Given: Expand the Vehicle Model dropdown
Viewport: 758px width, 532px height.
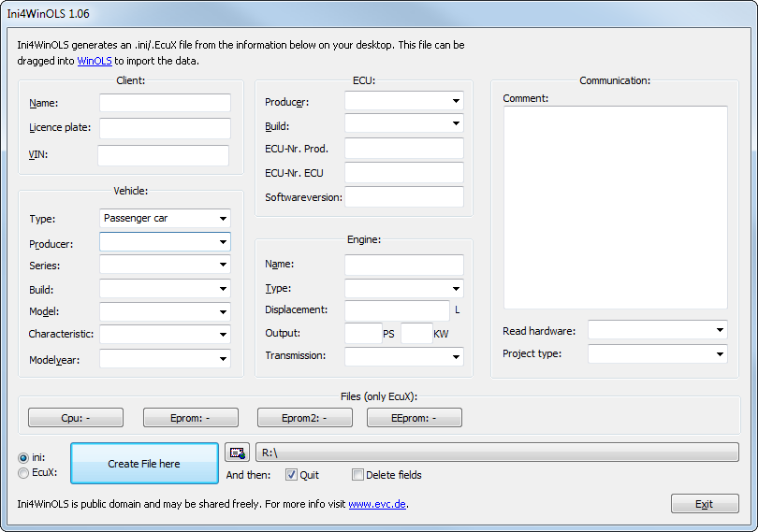Looking at the screenshot, I should (x=165, y=311).
